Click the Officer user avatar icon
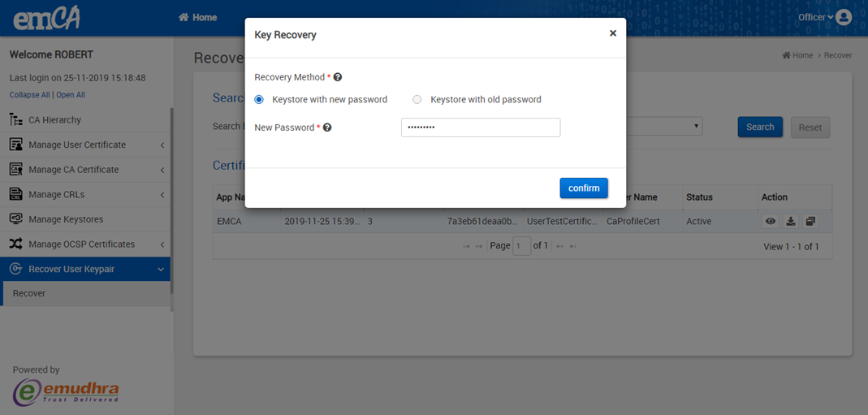The image size is (868, 415). pyautogui.click(x=844, y=17)
